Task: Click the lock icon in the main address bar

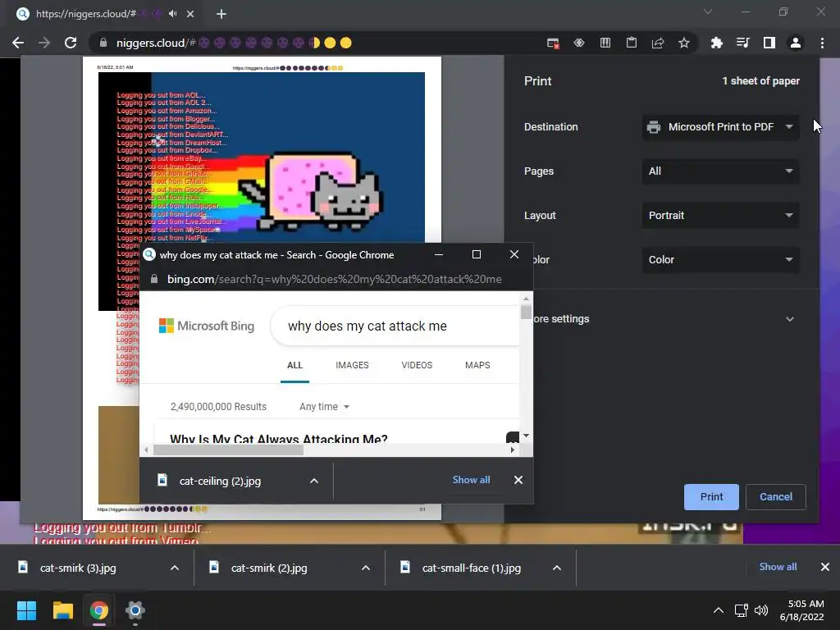Action: click(103, 43)
